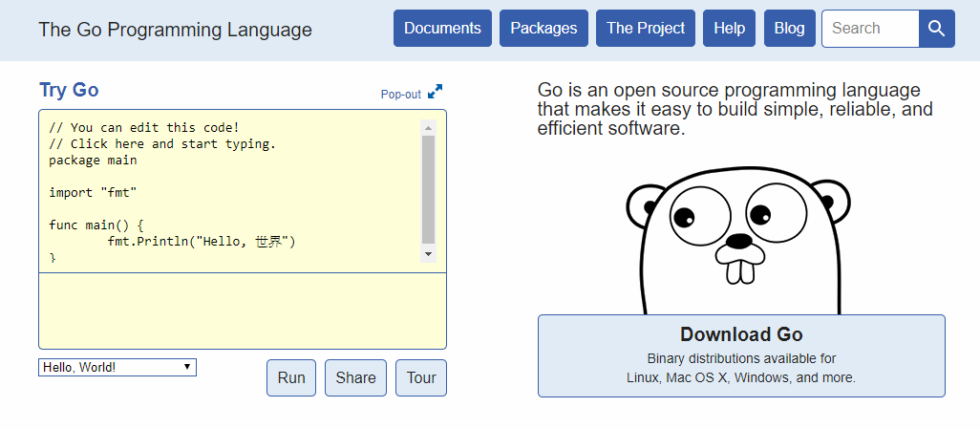Focus the Search input field
The image size is (980, 429).
pyautogui.click(x=870, y=29)
